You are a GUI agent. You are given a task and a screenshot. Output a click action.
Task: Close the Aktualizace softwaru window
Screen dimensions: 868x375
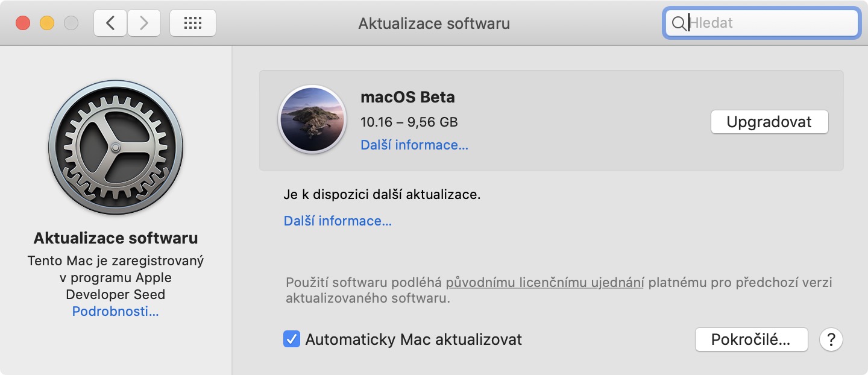(23, 24)
